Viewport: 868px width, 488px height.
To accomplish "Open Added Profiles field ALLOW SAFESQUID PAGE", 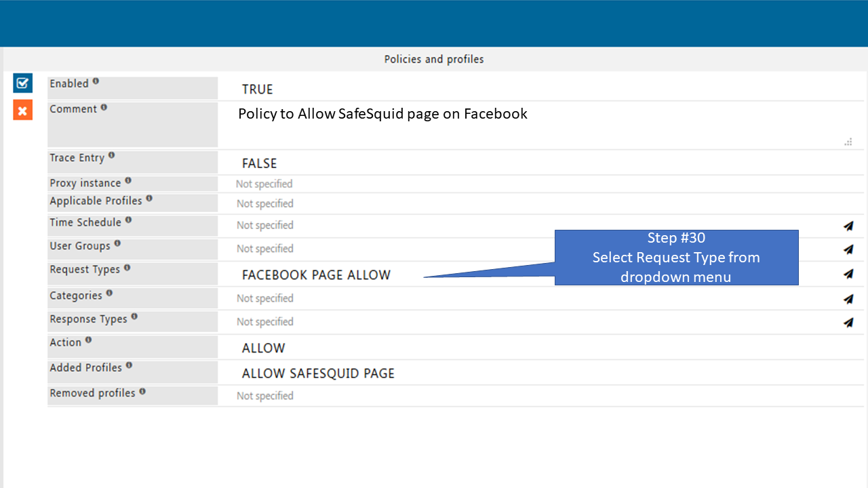I will click(318, 373).
